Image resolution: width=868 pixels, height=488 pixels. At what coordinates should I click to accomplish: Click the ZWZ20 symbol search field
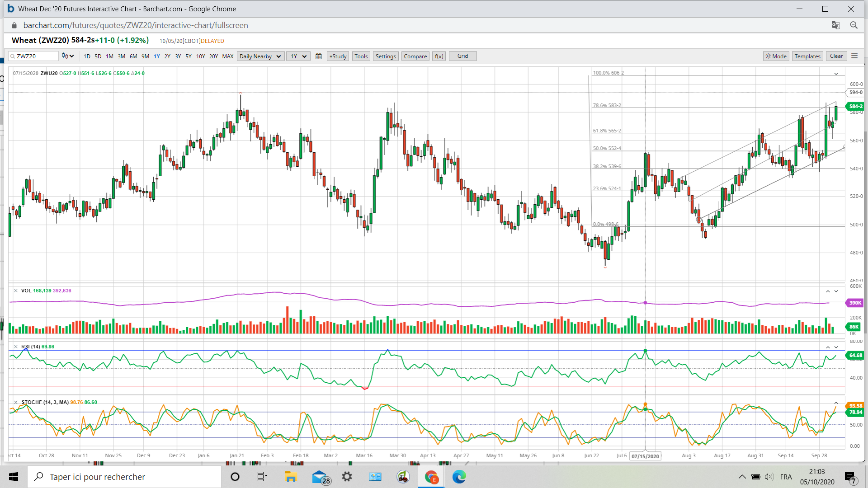point(36,56)
